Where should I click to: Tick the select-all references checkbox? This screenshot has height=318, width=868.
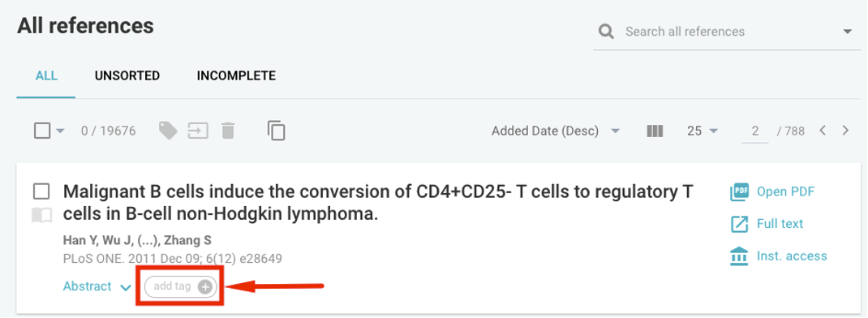42,131
